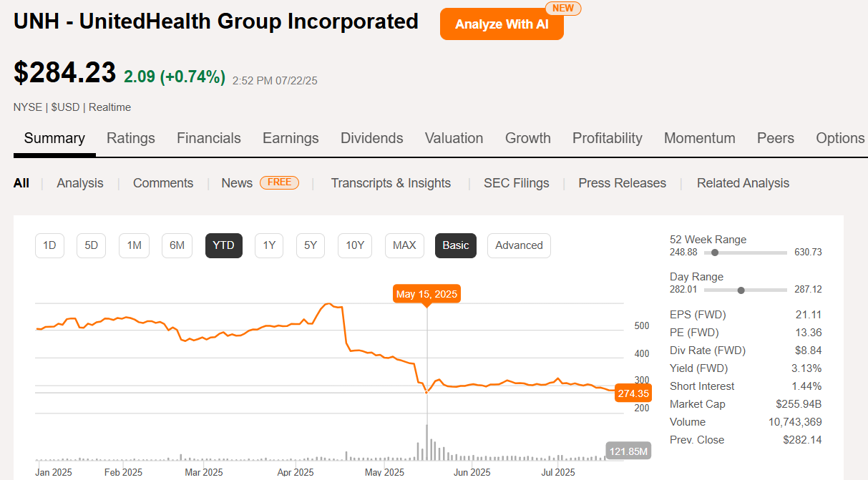The width and height of the screenshot is (868, 480).
Task: Click the UNH company title heading
Action: (x=216, y=21)
